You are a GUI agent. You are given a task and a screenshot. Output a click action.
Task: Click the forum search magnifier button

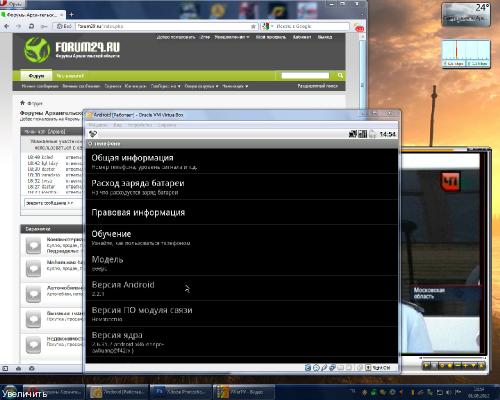tap(340, 76)
